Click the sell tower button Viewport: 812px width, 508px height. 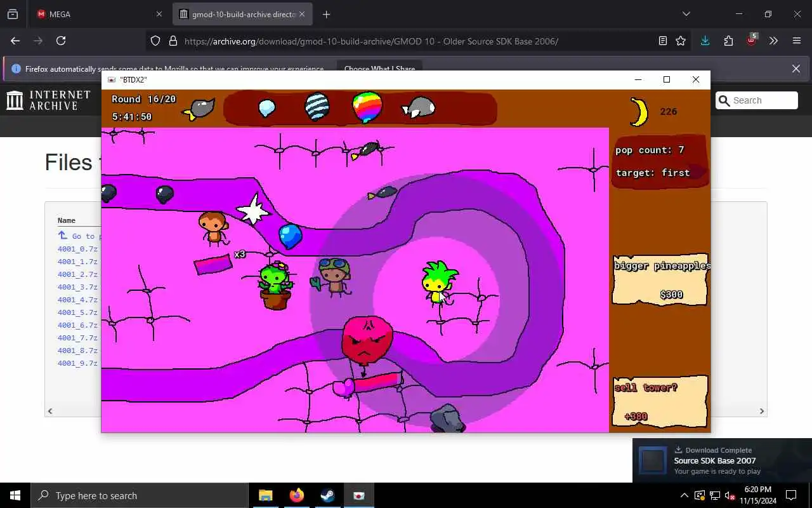pos(660,401)
